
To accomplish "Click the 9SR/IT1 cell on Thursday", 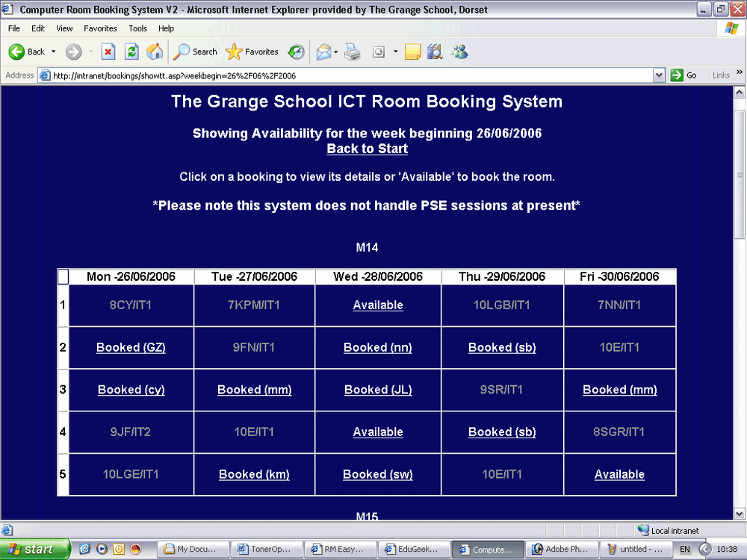I will click(502, 390).
